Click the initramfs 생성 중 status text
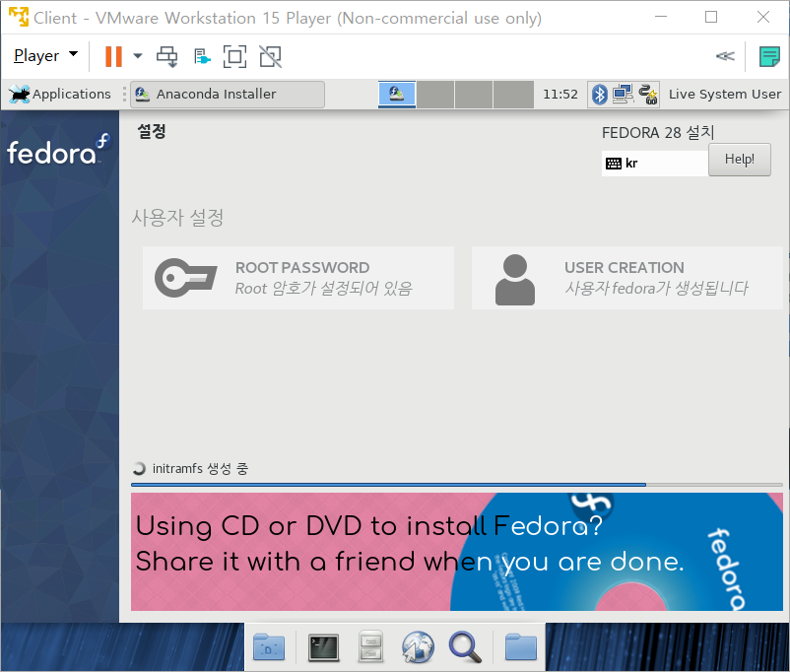This screenshot has width=790, height=672. [x=201, y=469]
